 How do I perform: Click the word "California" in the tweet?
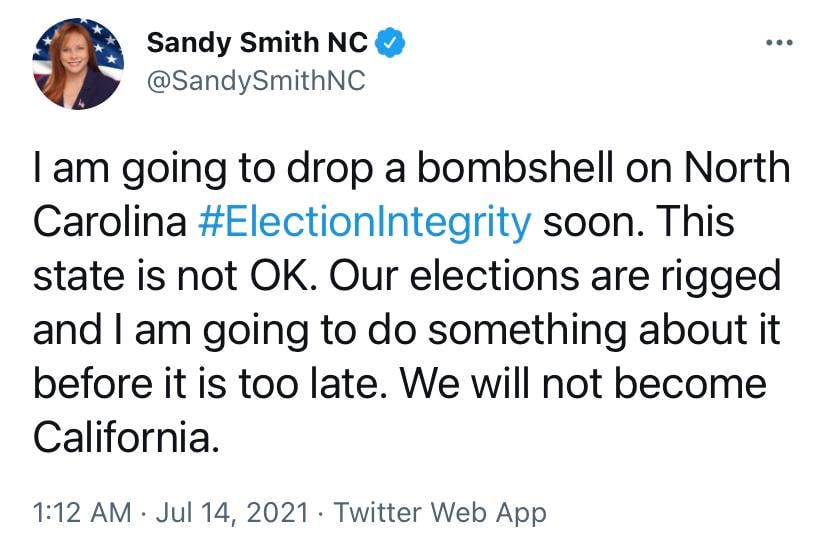[124, 437]
